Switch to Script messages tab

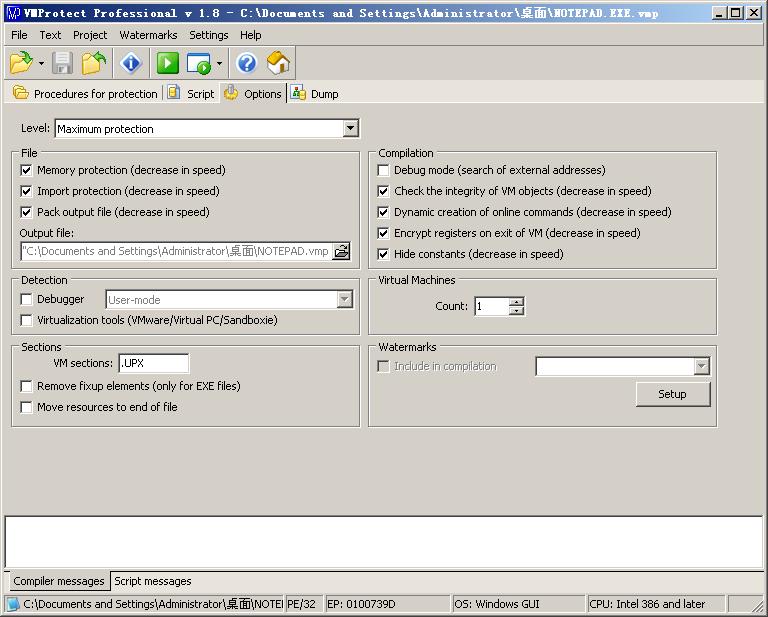[152, 581]
